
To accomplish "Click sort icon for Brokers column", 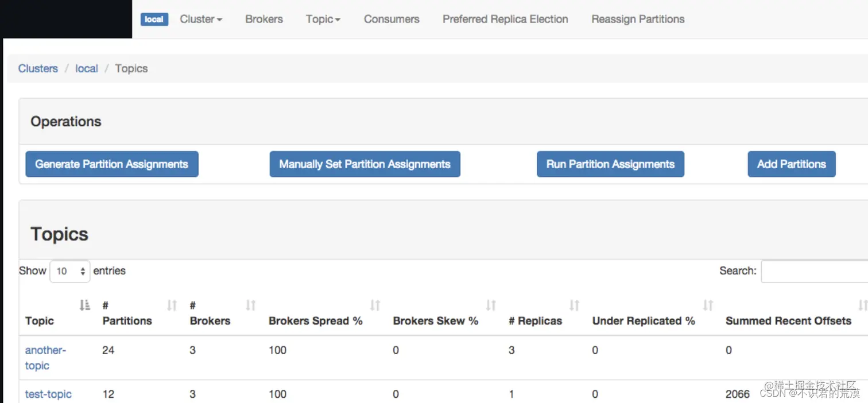I will coord(250,305).
